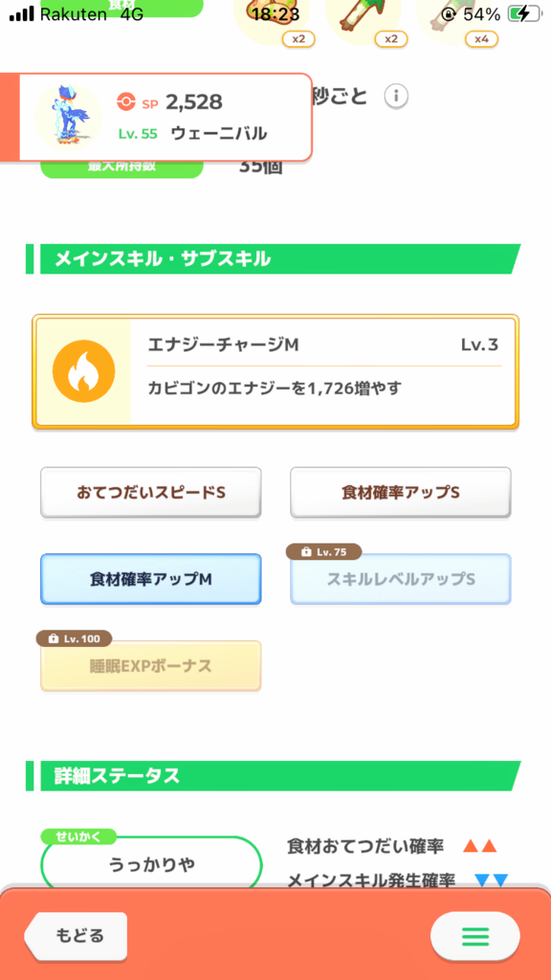Tap the SP Poké Ball icon
The height and width of the screenshot is (980, 551).
(127, 102)
